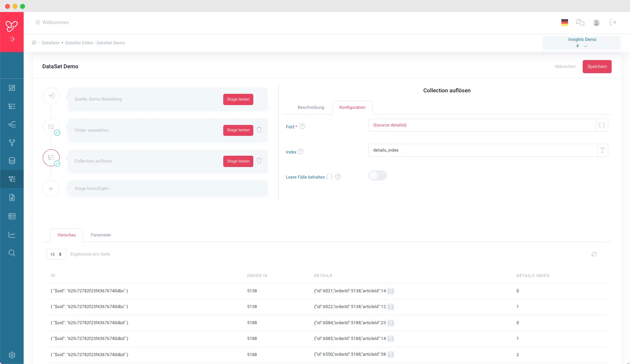Image resolution: width=630 pixels, height=364 pixels.
Task: Toggle the Leere Fälle behalten switch
Action: (377, 176)
